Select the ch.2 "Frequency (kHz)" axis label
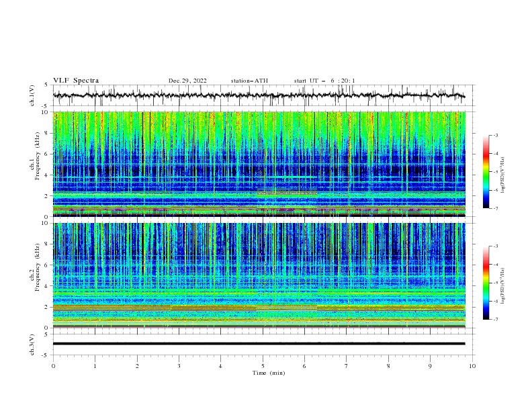This screenshot has width=532, height=411. pos(37,267)
